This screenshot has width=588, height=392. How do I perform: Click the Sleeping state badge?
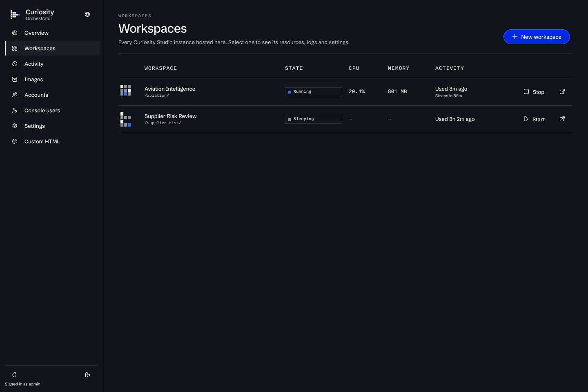[x=314, y=119]
